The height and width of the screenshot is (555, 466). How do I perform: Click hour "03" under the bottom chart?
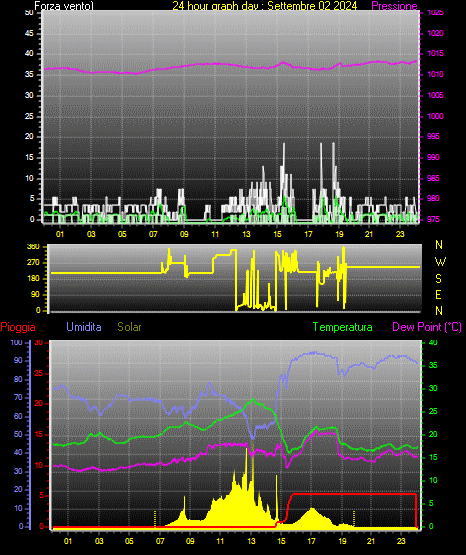(x=99, y=541)
